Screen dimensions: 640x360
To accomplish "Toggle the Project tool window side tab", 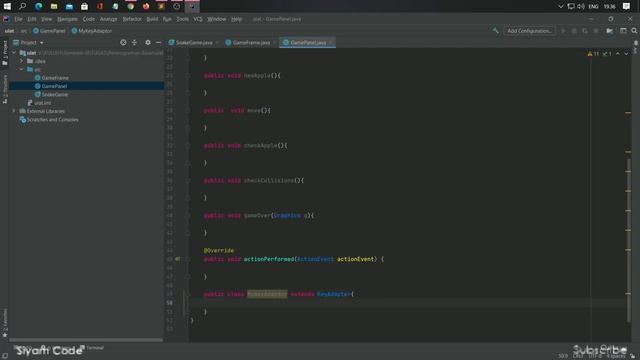I will 5,53.
